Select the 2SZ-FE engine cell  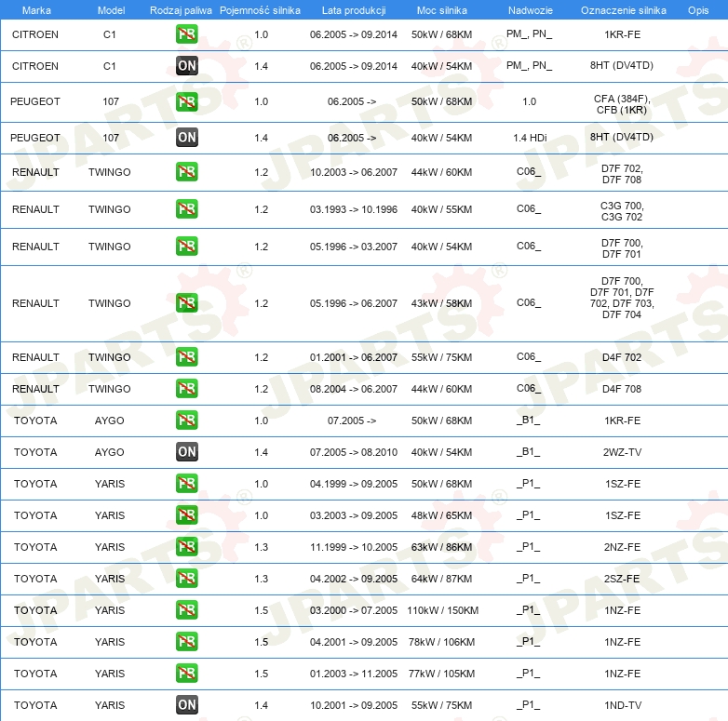click(622, 579)
